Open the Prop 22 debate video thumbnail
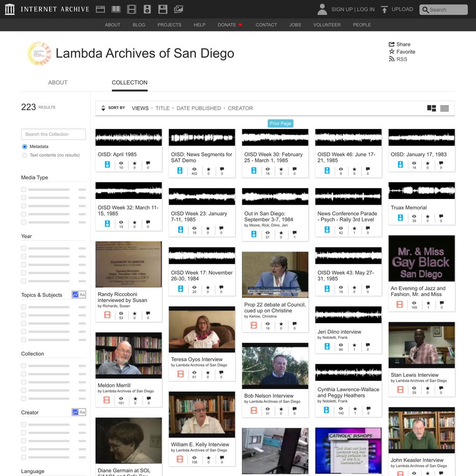The image size is (476, 476). click(x=275, y=275)
